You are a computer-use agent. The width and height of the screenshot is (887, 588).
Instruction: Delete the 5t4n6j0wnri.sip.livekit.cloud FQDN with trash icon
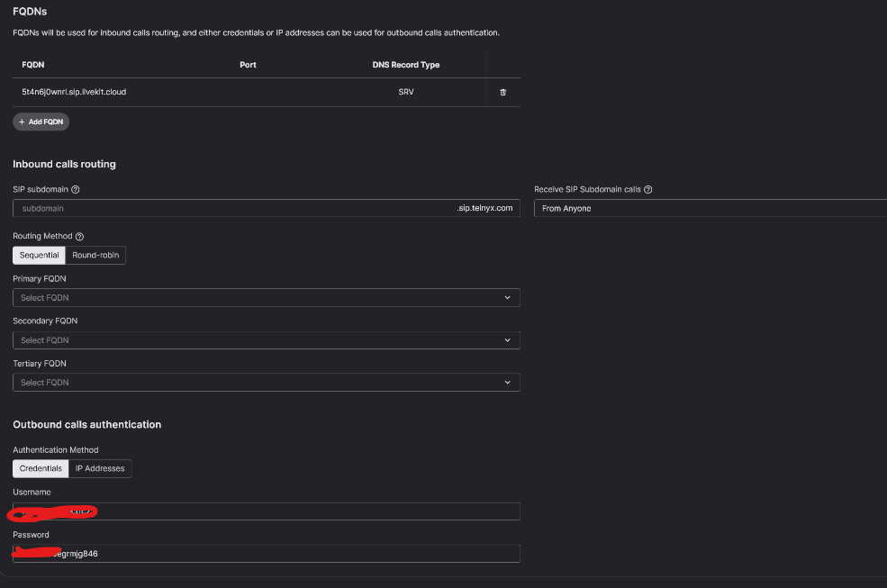point(502,92)
